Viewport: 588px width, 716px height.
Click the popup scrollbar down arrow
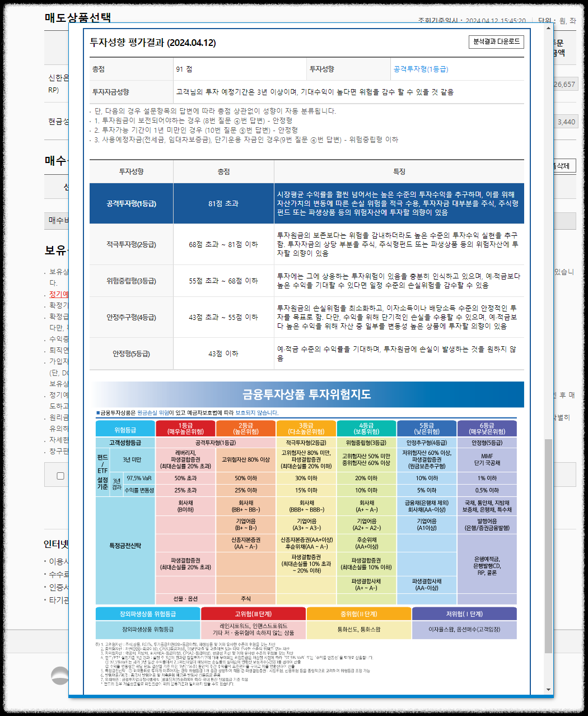click(x=548, y=690)
